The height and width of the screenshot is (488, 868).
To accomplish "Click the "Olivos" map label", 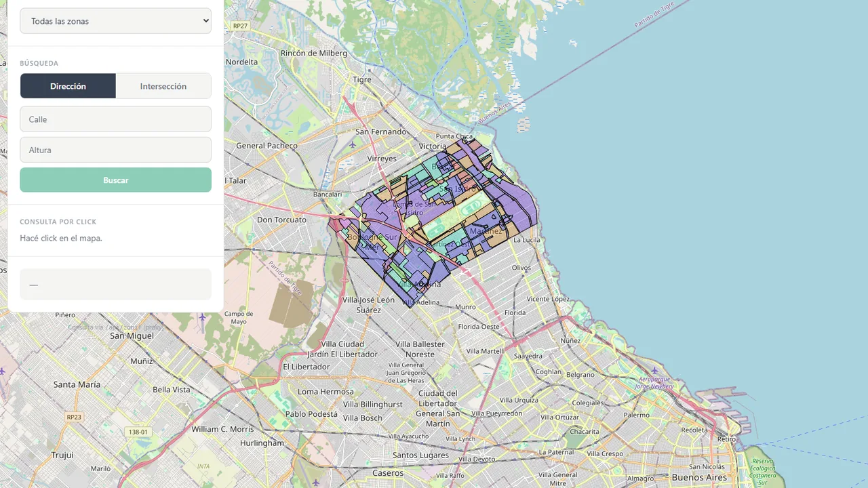I will [521, 268].
